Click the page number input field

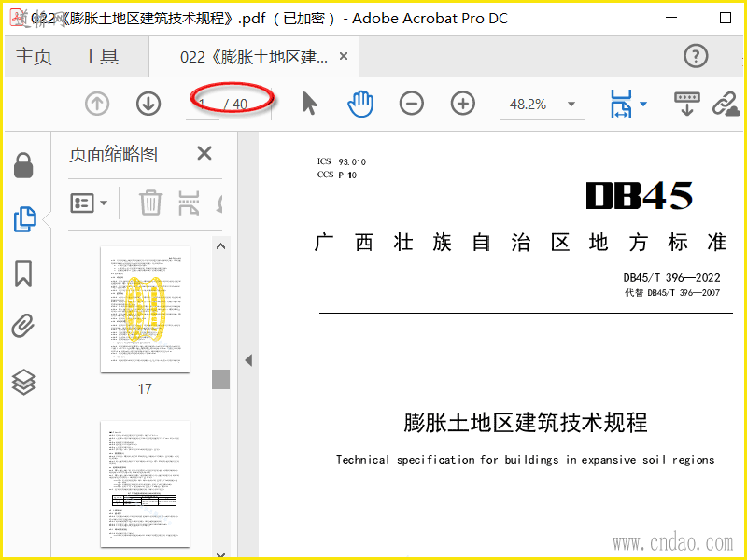coord(203,105)
